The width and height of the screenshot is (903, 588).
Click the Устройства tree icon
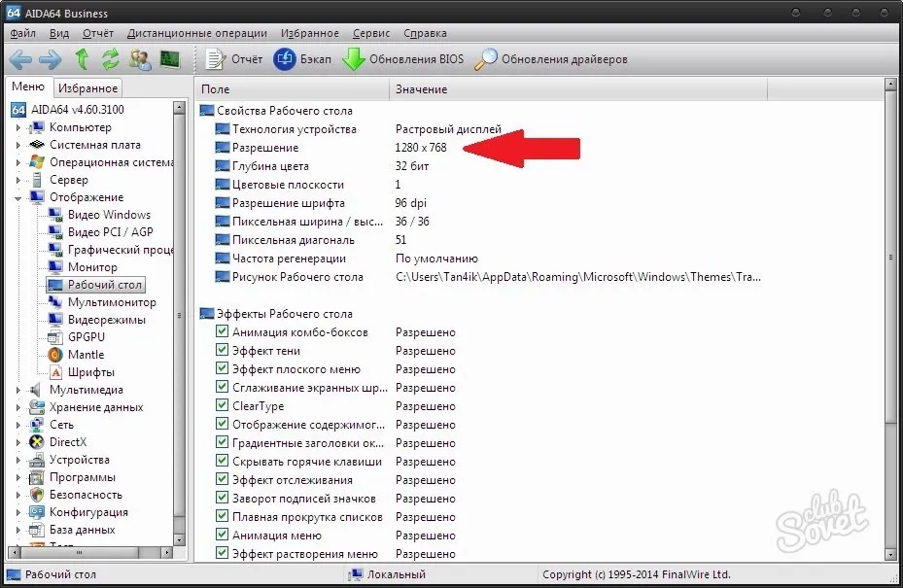37,460
